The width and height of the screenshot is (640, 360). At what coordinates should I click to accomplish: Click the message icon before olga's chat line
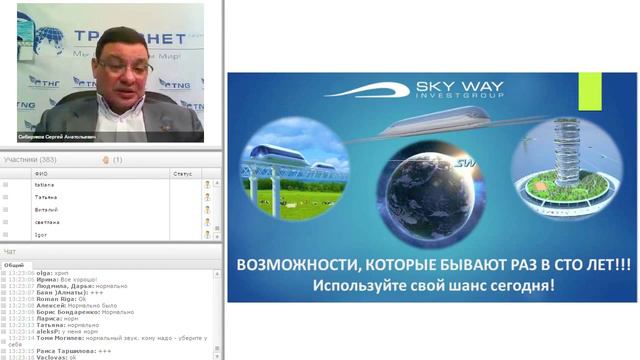[x=4, y=273]
